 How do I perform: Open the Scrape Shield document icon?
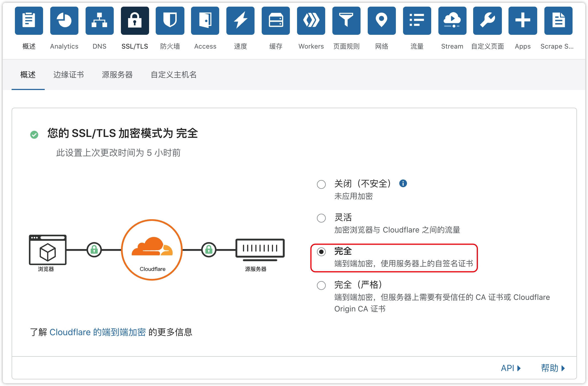click(558, 21)
